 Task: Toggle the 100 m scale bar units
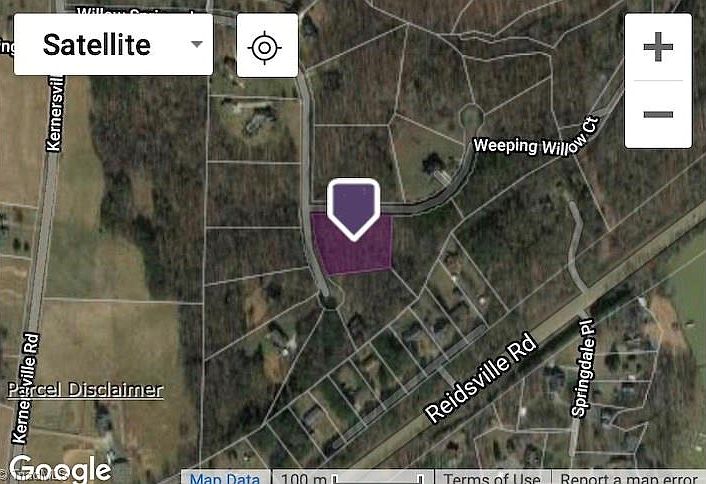pos(352,477)
